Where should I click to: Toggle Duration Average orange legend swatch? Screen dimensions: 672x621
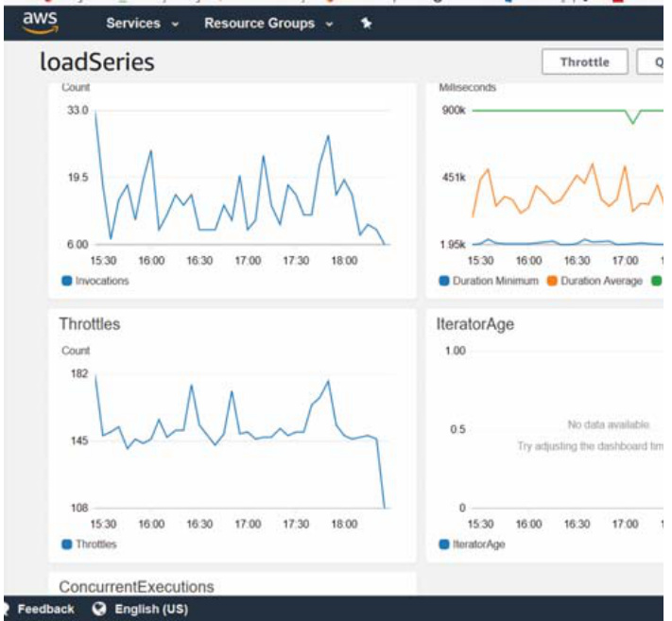(x=552, y=281)
